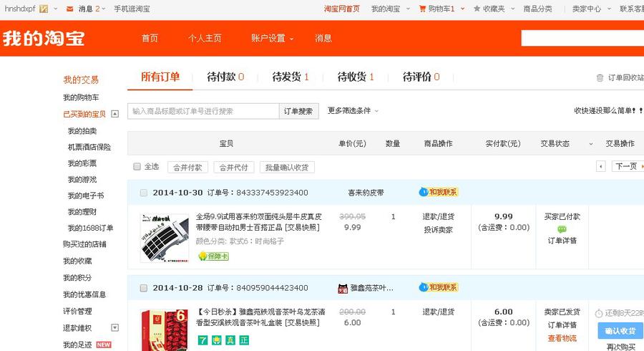Switch to the 待评价 tab
The width and height of the screenshot is (644, 351).
click(x=421, y=77)
